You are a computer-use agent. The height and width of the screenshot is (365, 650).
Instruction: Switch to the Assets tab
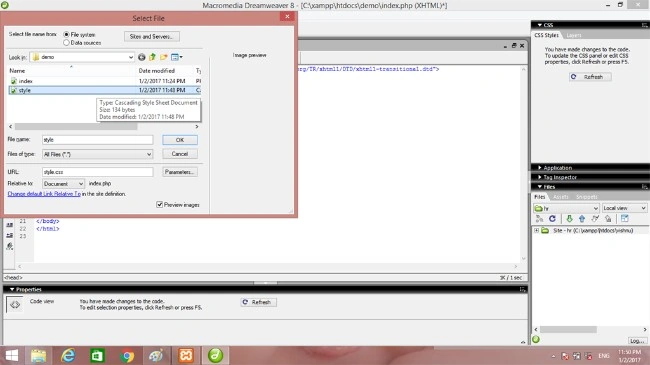[x=560, y=197]
